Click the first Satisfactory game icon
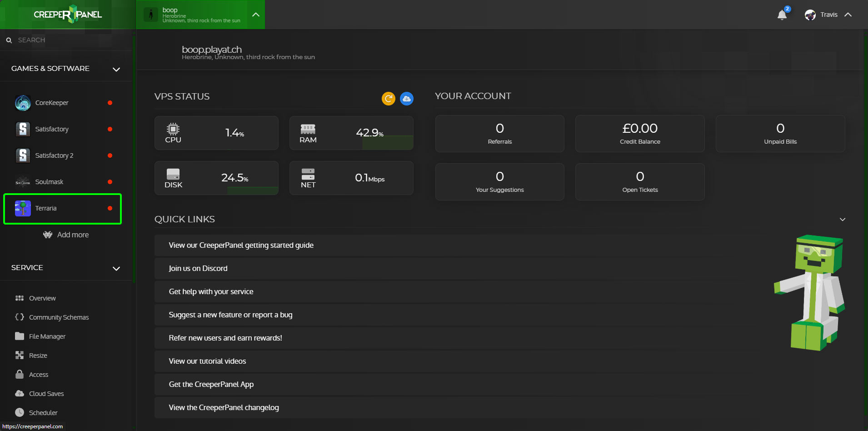Viewport: 868px width, 431px height. (x=23, y=129)
